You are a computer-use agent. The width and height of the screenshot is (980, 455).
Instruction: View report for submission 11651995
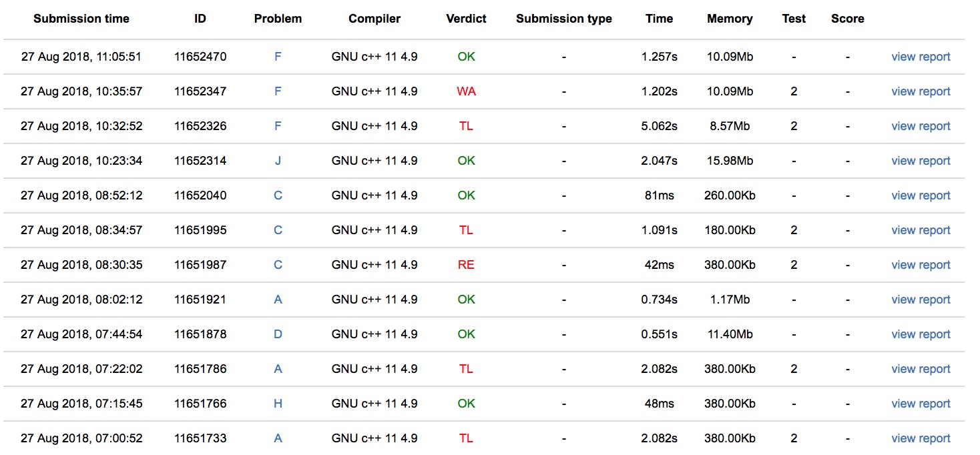point(921,230)
